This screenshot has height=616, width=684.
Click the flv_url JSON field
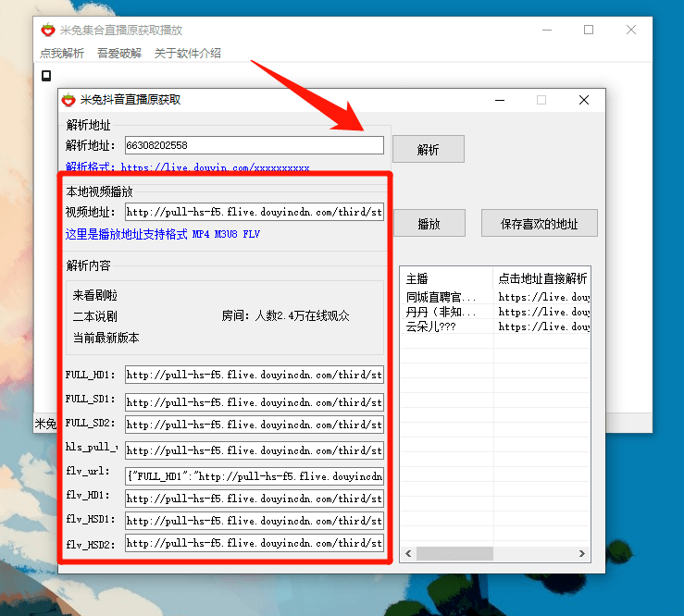255,476
